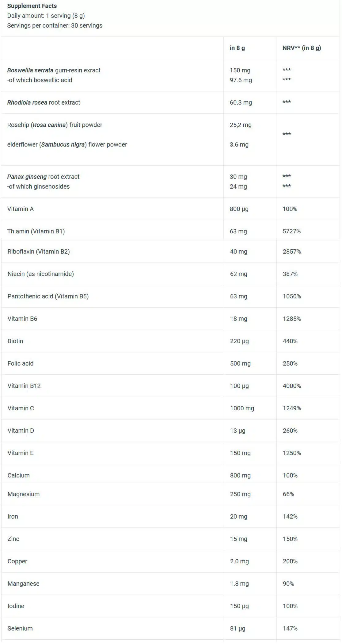
Task: Click the Magnesium row label
Action: [x=23, y=494]
